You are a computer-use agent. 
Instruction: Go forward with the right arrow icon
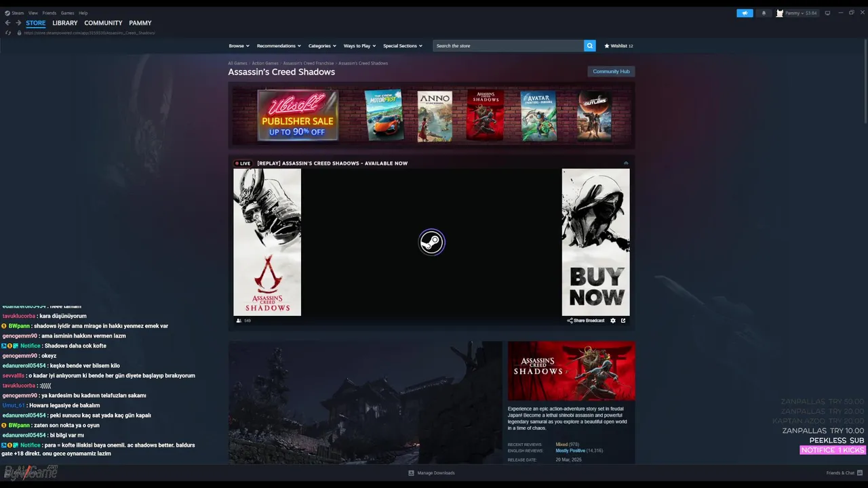[x=18, y=23]
